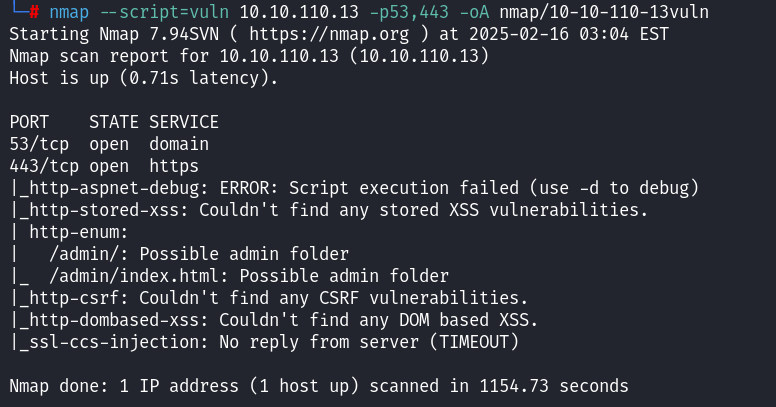Image resolution: width=776 pixels, height=407 pixels.
Task: Click the http-dombased-xss result line
Action: pyautogui.click(x=275, y=319)
